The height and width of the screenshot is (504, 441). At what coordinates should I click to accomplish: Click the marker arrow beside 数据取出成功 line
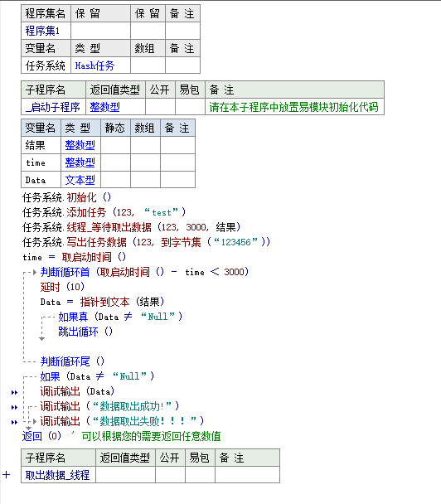pos(14,407)
